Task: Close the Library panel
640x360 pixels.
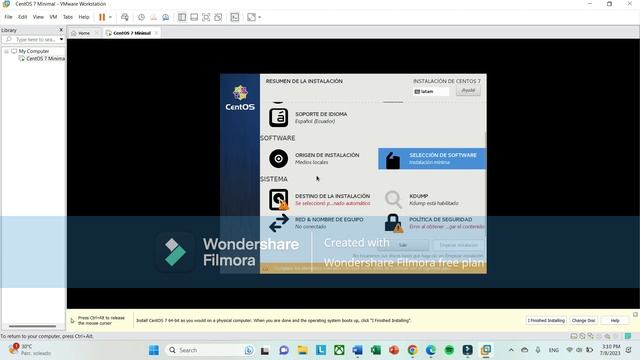Action: click(x=61, y=30)
